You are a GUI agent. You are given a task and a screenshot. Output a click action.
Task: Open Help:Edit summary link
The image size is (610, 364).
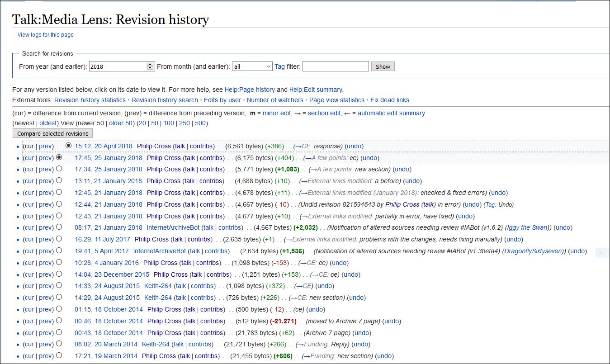tap(316, 90)
